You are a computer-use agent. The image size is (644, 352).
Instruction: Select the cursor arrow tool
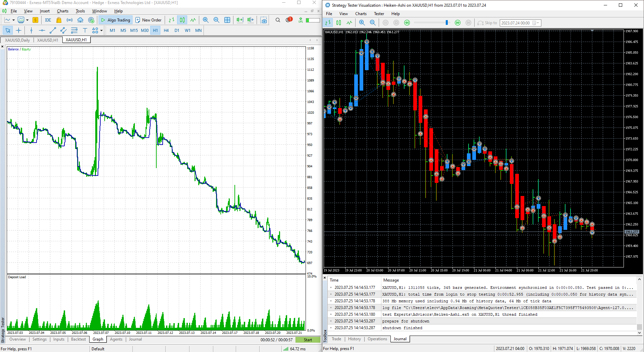(8, 31)
